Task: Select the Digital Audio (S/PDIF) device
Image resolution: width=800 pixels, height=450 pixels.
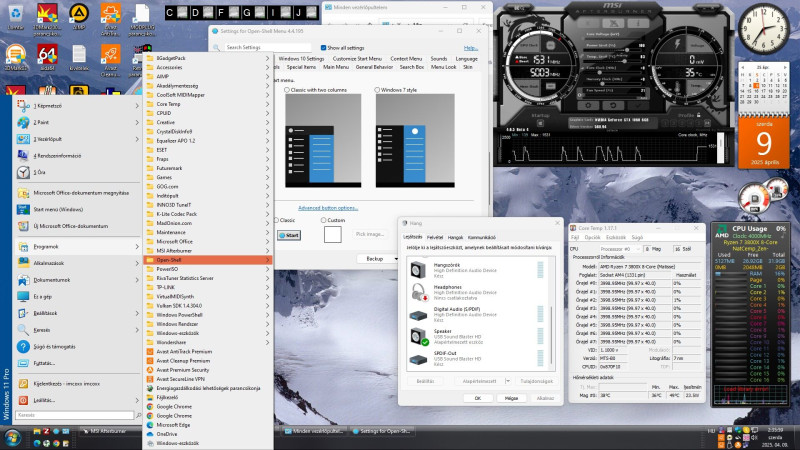Action: [x=478, y=314]
